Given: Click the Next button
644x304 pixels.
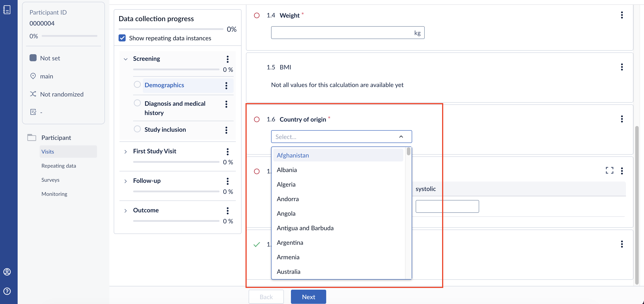Looking at the screenshot, I should point(308,297).
